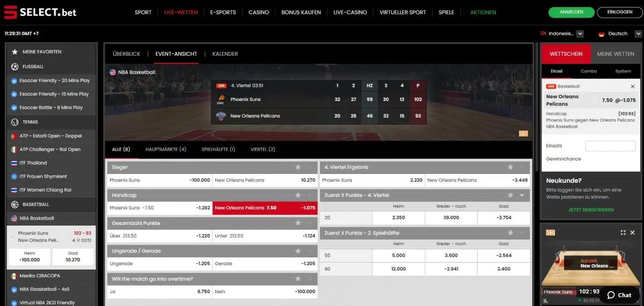This screenshot has width=644, height=306.
Task: Select the Hauptmärkte (4) tab
Action: pos(166,149)
